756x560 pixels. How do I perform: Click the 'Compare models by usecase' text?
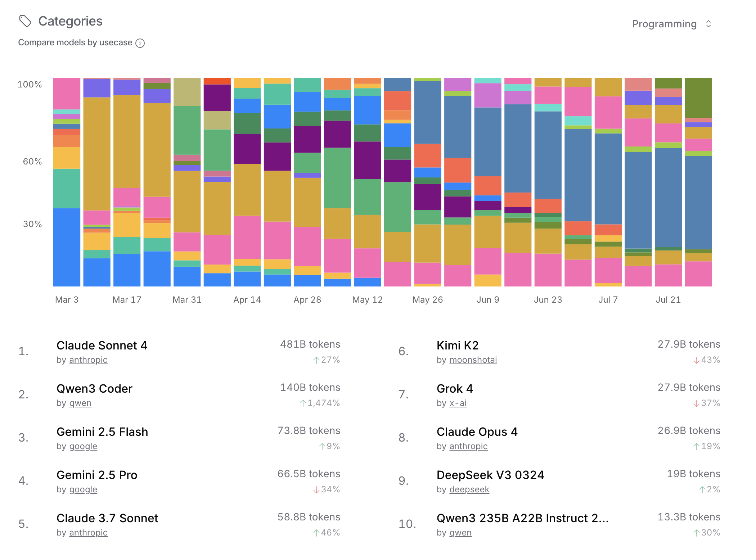click(75, 42)
